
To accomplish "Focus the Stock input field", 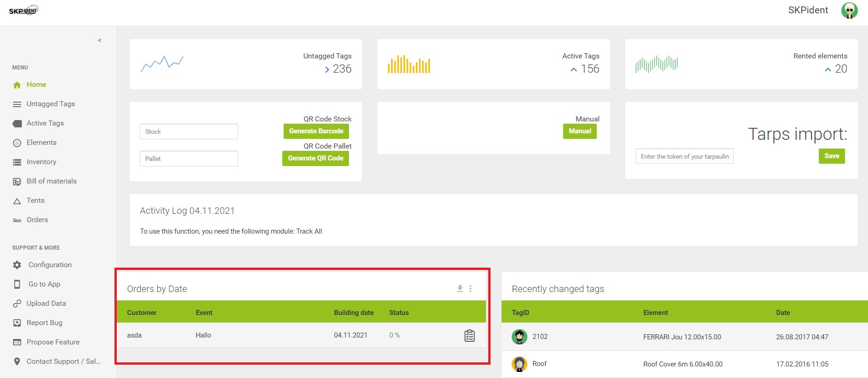I will (x=189, y=132).
